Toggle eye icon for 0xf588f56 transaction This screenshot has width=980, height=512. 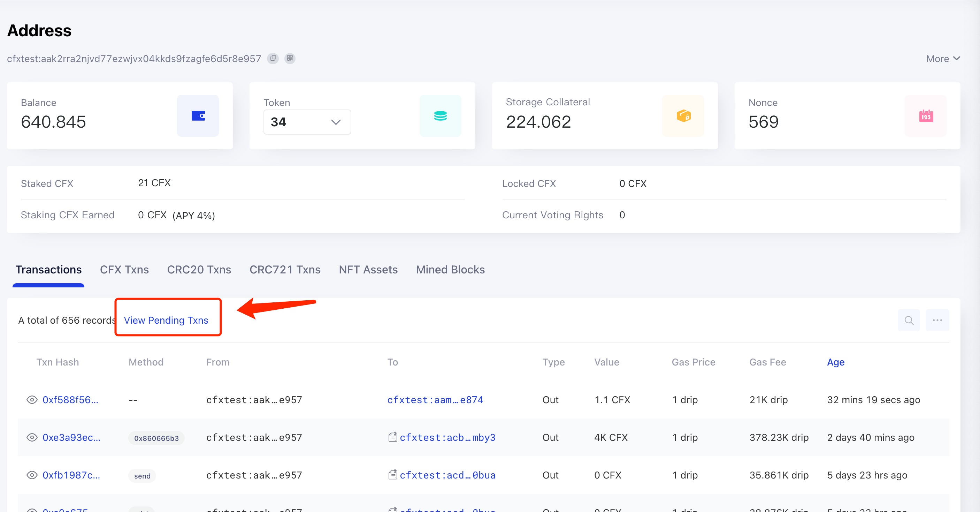32,400
